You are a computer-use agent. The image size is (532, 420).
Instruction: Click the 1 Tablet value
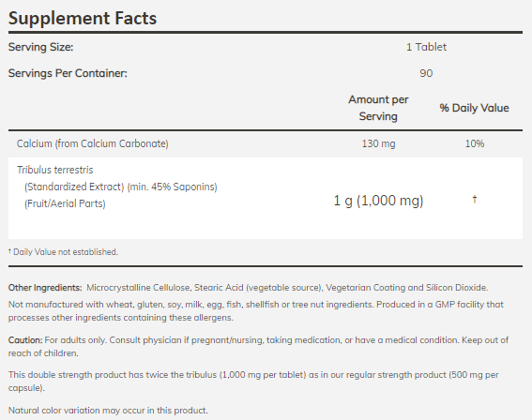[426, 47]
